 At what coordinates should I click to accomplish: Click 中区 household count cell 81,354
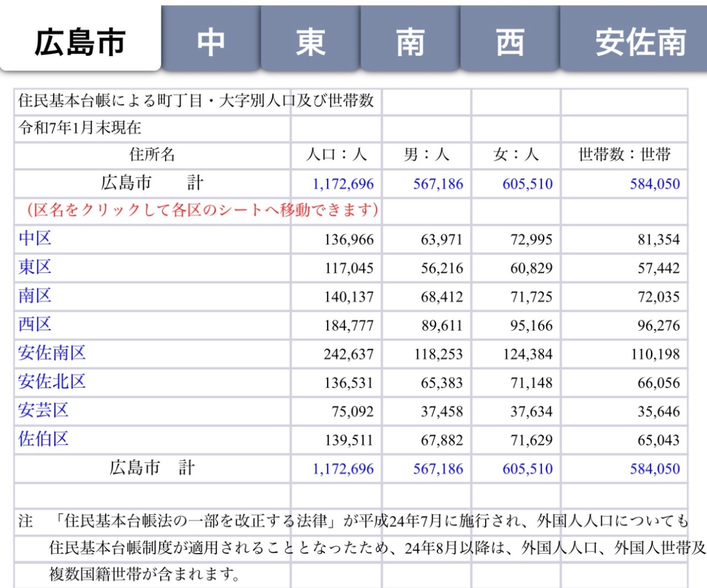pos(658,240)
